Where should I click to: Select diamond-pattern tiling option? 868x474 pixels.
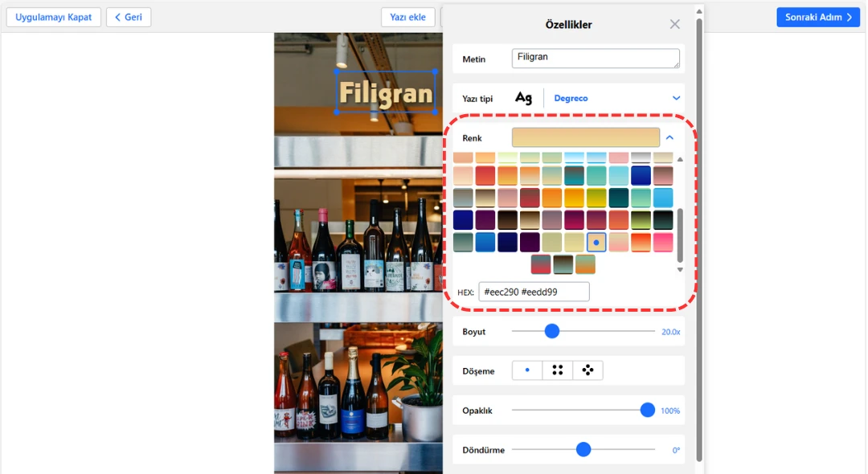588,370
